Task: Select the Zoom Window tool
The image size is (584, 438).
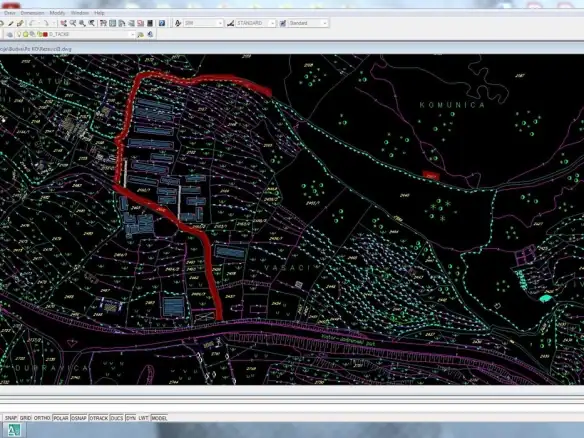Action: point(82,23)
